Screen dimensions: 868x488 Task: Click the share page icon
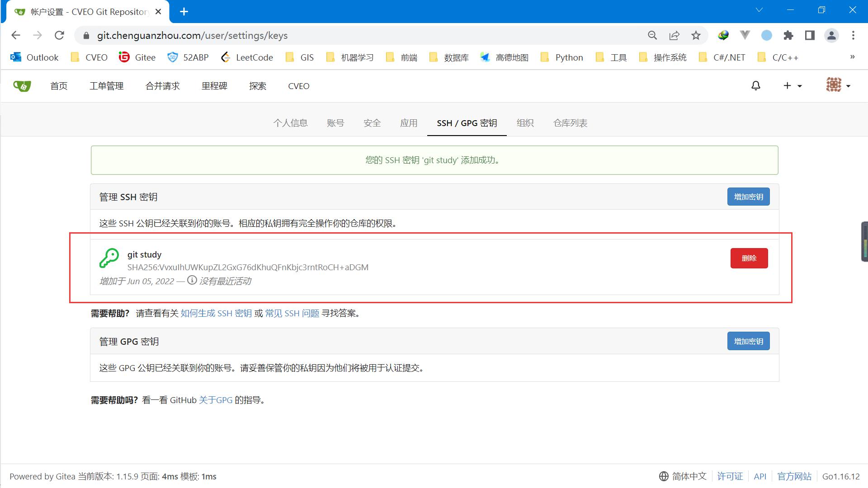coord(674,35)
